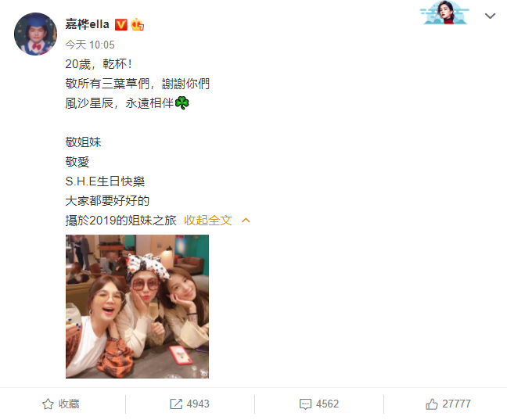Click the 今天 10:05 timestamp link
This screenshot has height=420, width=507.
pos(90,45)
